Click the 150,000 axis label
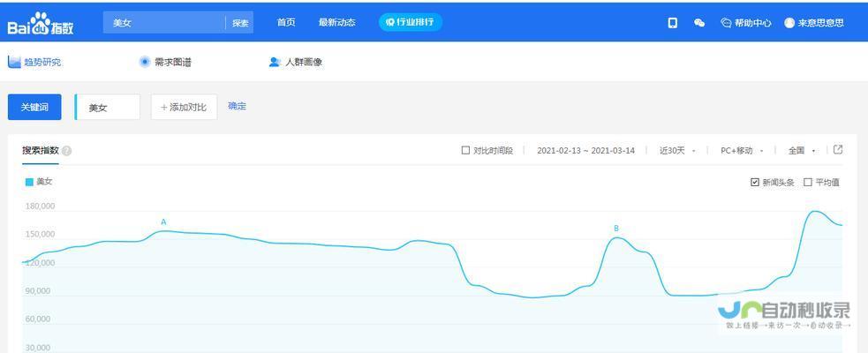Screen dimensions: 868x353 pos(40,234)
